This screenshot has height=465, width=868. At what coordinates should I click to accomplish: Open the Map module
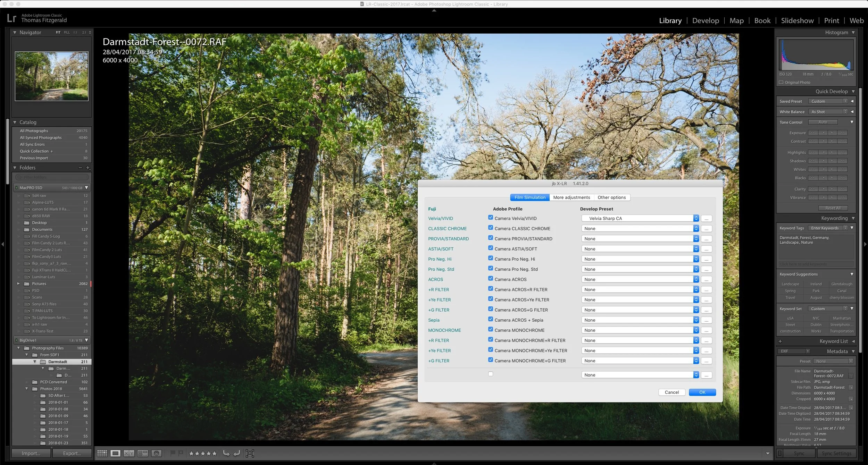coord(736,20)
